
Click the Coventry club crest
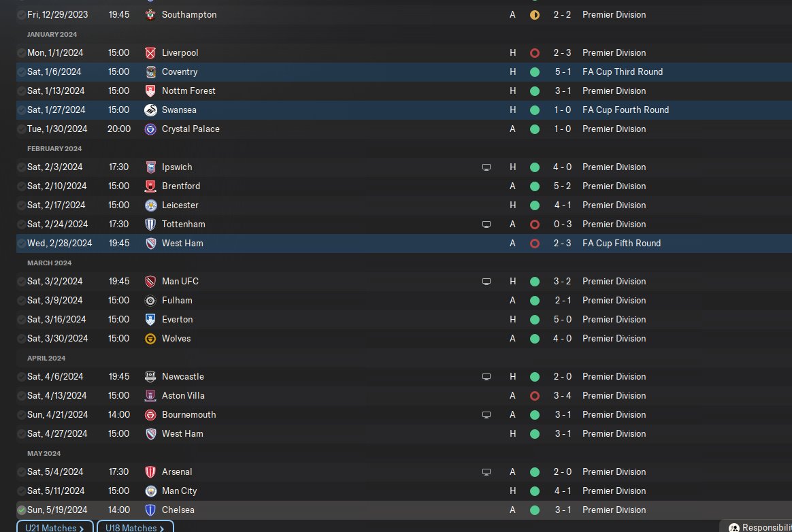point(150,71)
